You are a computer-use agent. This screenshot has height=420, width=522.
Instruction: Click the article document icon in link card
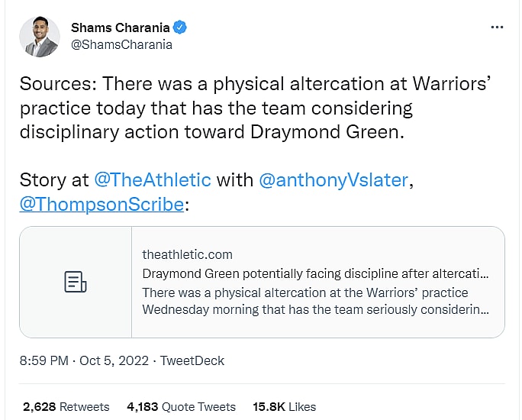coord(75,282)
